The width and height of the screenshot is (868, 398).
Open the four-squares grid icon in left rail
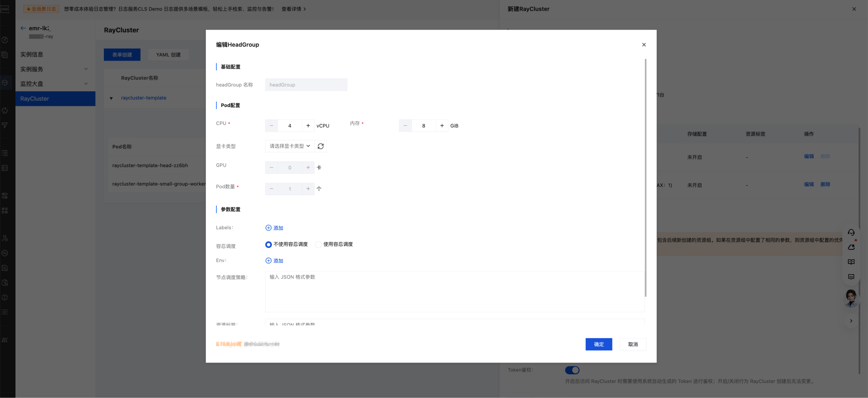(5, 210)
